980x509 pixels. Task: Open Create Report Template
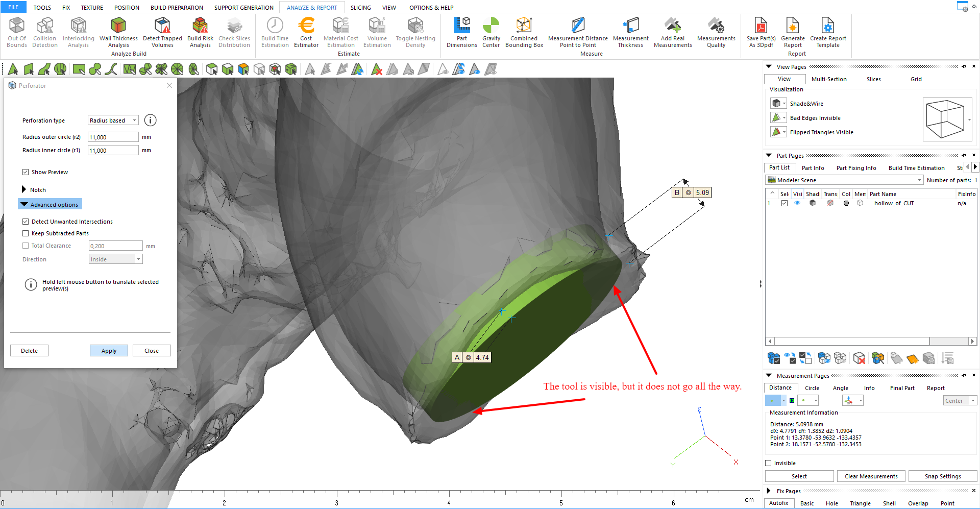[x=828, y=33]
